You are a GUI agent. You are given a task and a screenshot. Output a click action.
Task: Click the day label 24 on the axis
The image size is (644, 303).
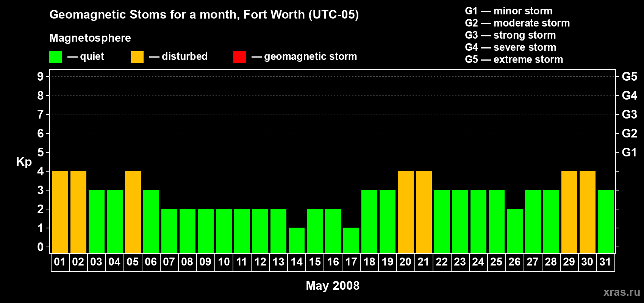[478, 262]
